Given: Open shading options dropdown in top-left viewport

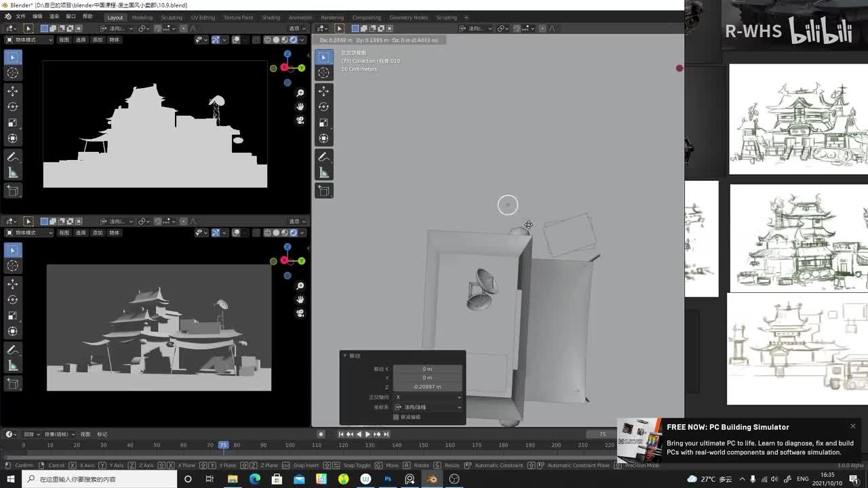Looking at the screenshot, I should pyautogui.click(x=303, y=40).
